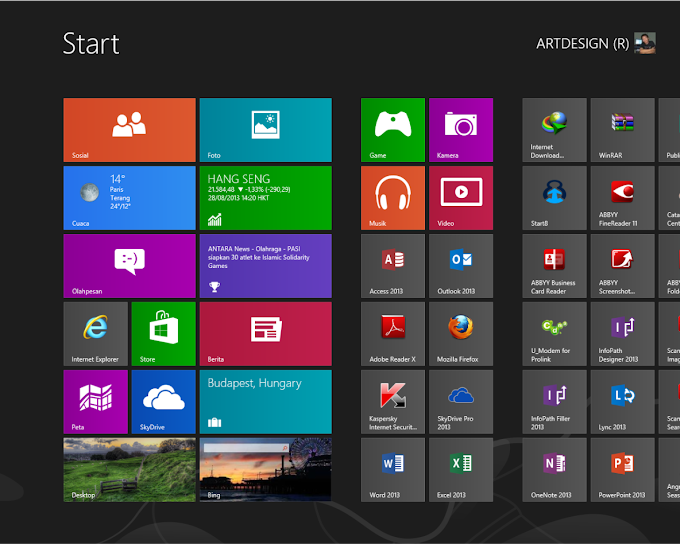Open the Peta maps tile
The image size is (680, 544).
point(95,402)
